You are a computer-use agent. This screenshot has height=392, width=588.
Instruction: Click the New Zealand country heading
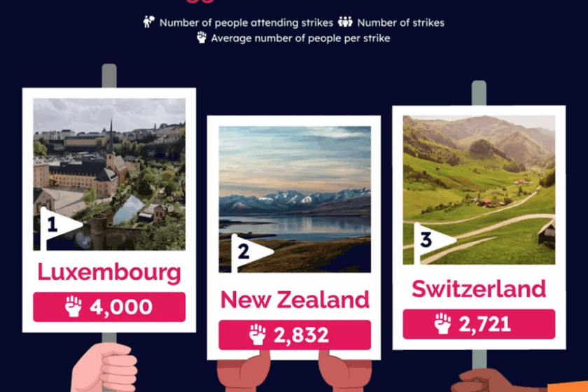pos(295,300)
